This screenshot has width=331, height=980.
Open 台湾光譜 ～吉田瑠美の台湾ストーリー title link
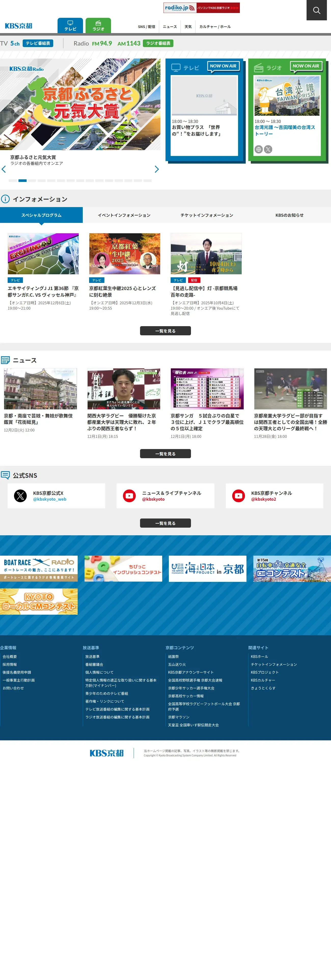[285, 131]
